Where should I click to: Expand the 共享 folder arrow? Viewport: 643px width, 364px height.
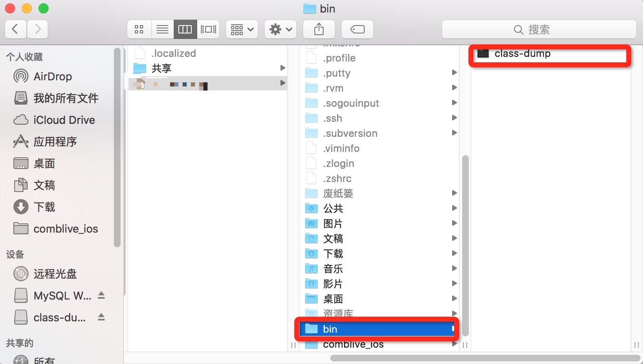click(283, 68)
